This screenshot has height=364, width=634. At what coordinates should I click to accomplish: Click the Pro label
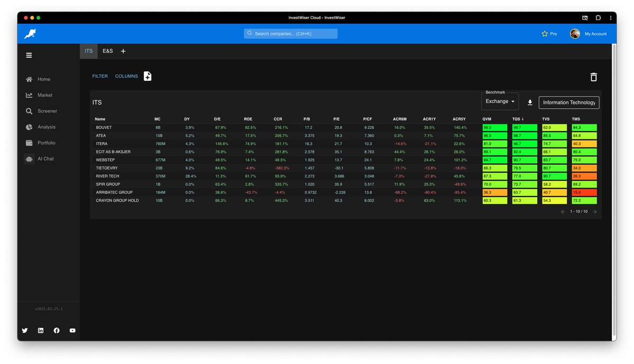click(x=553, y=34)
